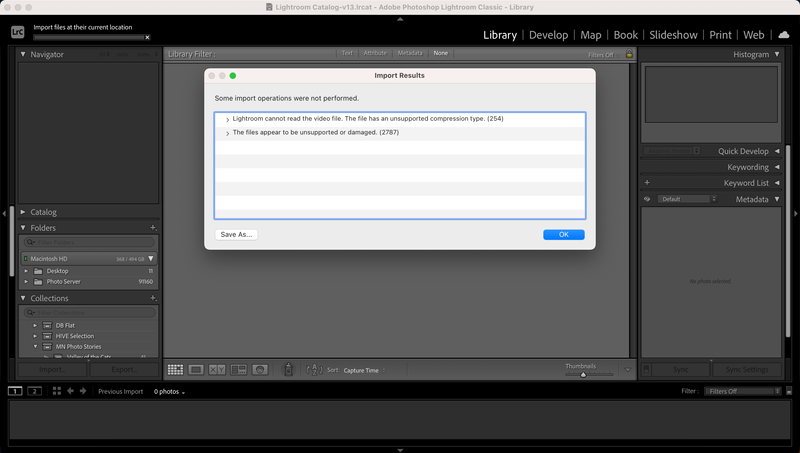Open Metadata Default preset dropdown
Image resolution: width=800 pixels, height=453 pixels.
click(687, 199)
